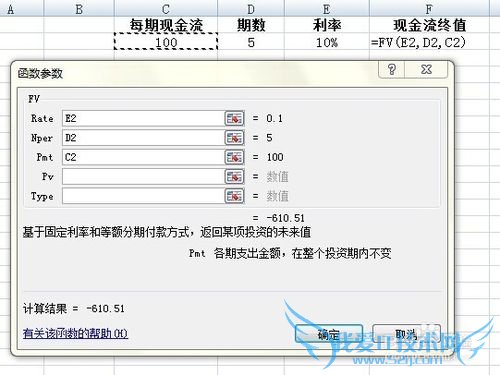Click into the empty Type input field
The width and height of the screenshot is (500, 375).
(143, 196)
